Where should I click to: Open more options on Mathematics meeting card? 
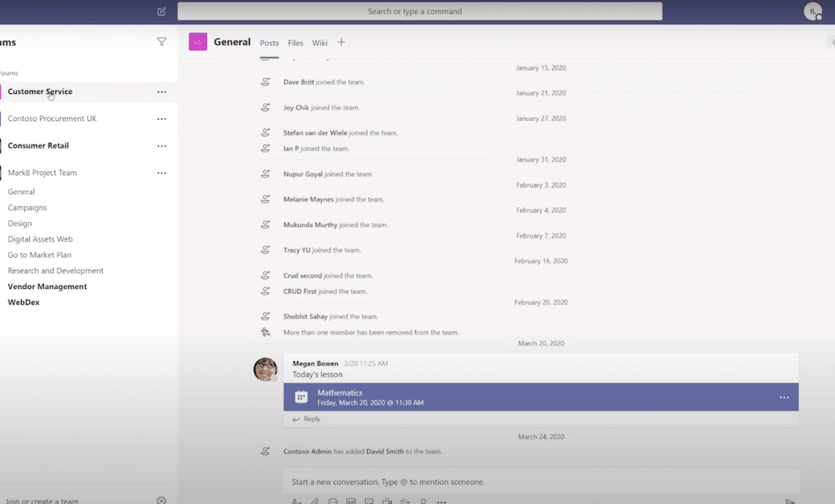pyautogui.click(x=784, y=397)
